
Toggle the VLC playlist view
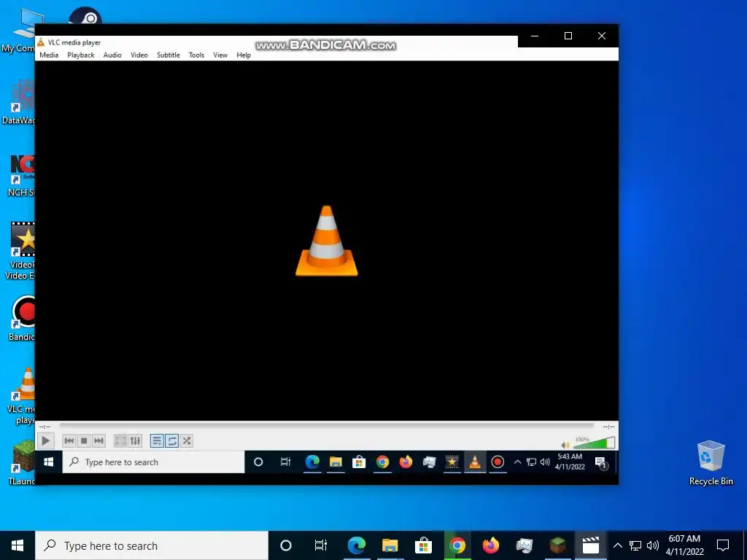(157, 441)
